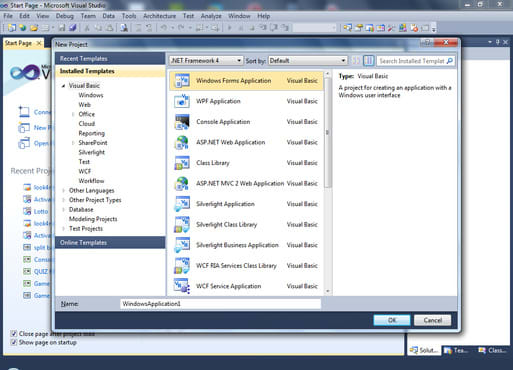Click the Cut toolbar icon
513x370 pixels.
coord(87,28)
